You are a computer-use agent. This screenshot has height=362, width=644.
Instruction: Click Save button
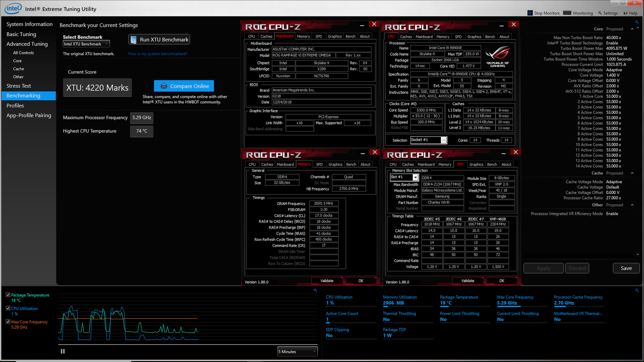click(626, 268)
